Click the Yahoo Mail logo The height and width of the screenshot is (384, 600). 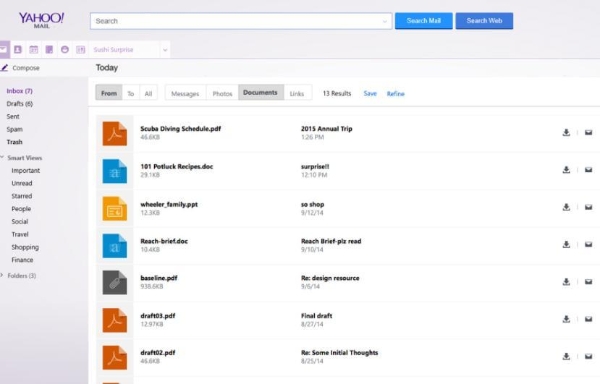(41, 20)
